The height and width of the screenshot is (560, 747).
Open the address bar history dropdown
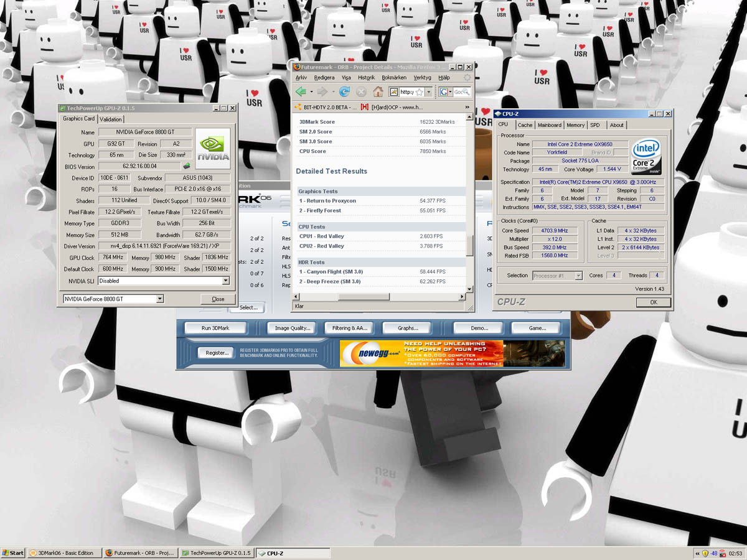(x=428, y=92)
